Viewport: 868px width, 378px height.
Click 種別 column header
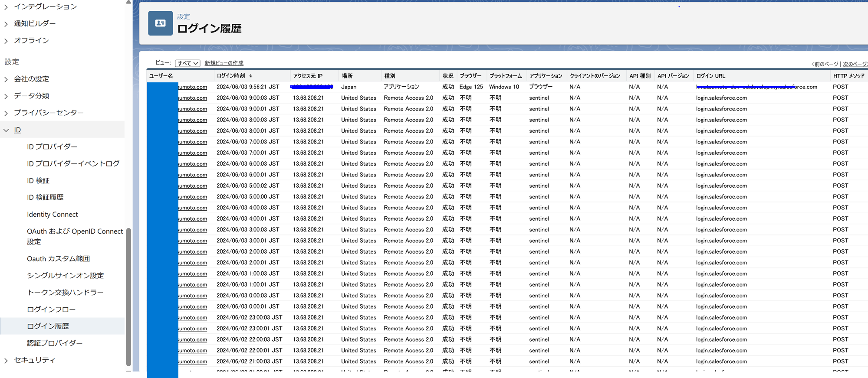(390, 76)
